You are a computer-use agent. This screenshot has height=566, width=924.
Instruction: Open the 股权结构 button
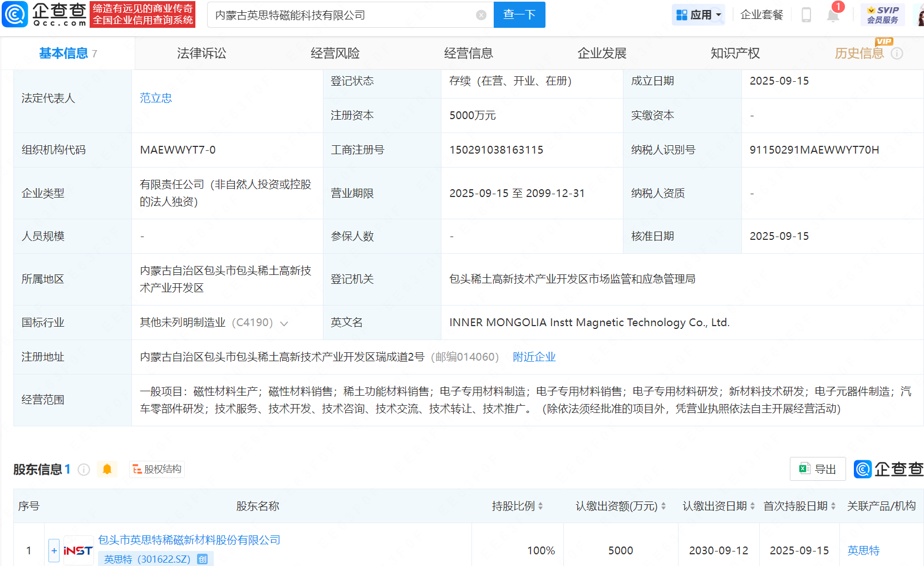[x=157, y=469]
